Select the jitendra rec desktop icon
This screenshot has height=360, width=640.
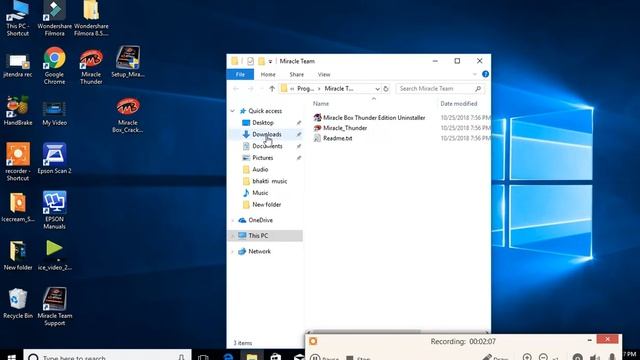point(17,65)
